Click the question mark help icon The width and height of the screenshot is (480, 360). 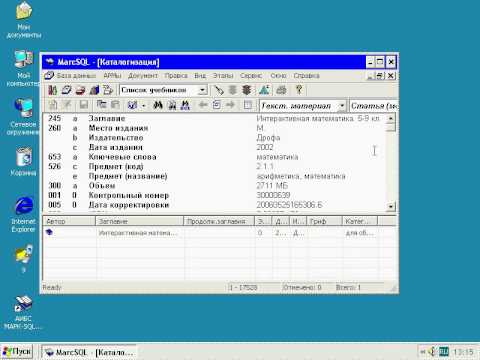(299, 90)
